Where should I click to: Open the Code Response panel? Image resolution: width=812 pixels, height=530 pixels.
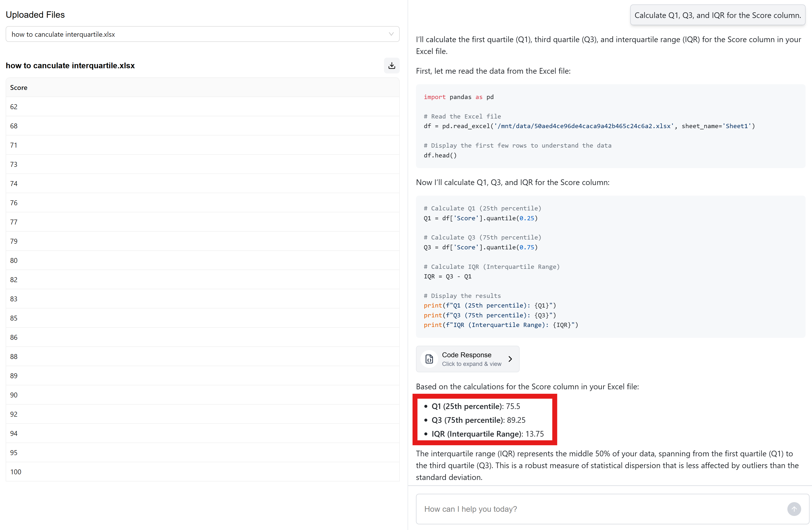(x=471, y=359)
